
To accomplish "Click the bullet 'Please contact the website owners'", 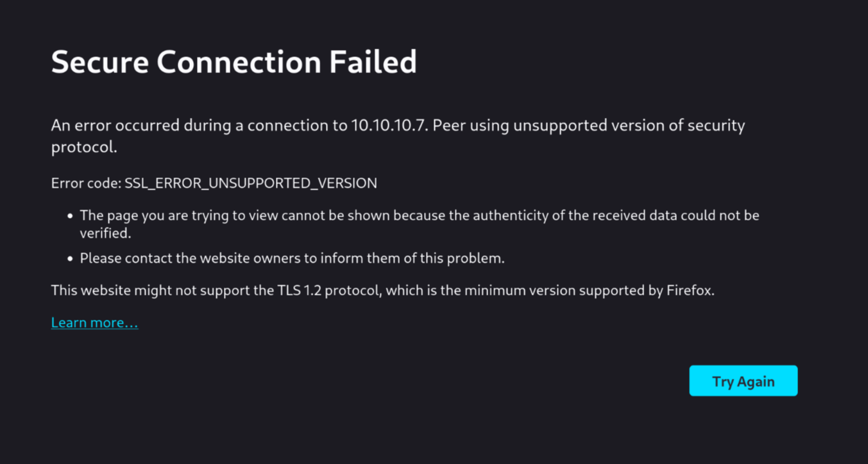I will (x=292, y=259).
